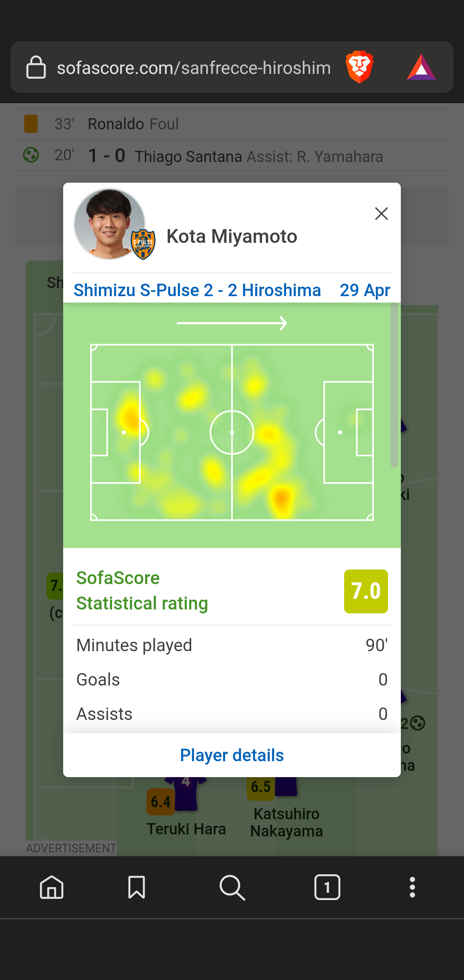464x980 pixels.
Task: Open Shimizu S-Pulse 2 - 2 Hiroshima match link
Action: point(197,290)
